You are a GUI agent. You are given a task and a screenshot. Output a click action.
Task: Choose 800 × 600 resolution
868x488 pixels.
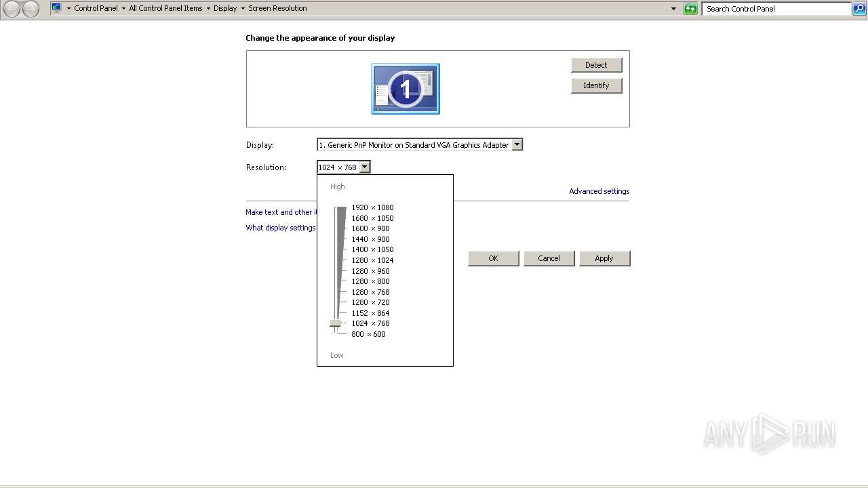368,334
